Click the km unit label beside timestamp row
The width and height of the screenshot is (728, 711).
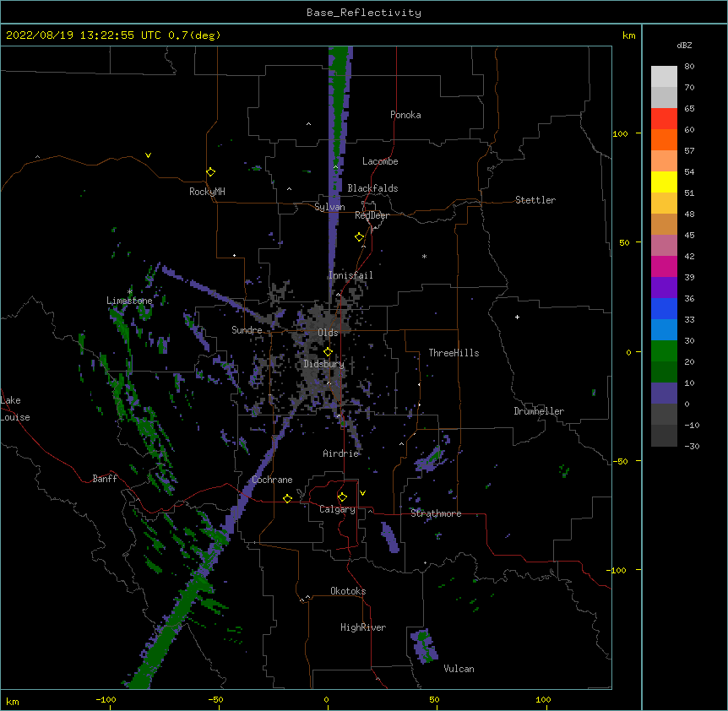pyautogui.click(x=628, y=35)
